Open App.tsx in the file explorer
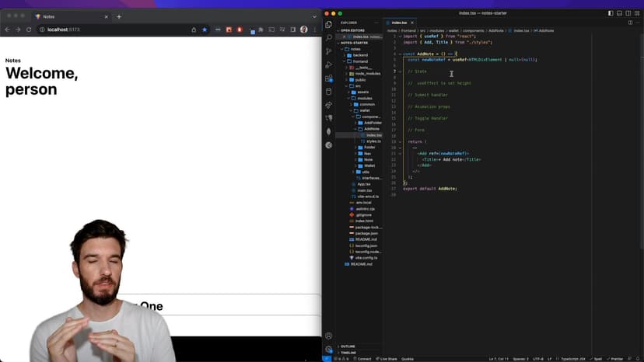 (363, 184)
